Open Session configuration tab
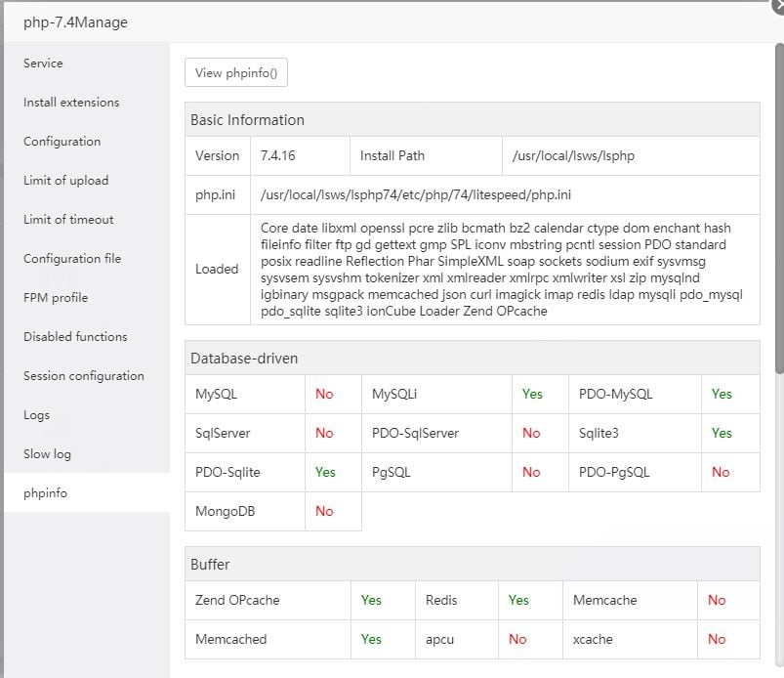Screen dimensions: 784x678 (84, 375)
